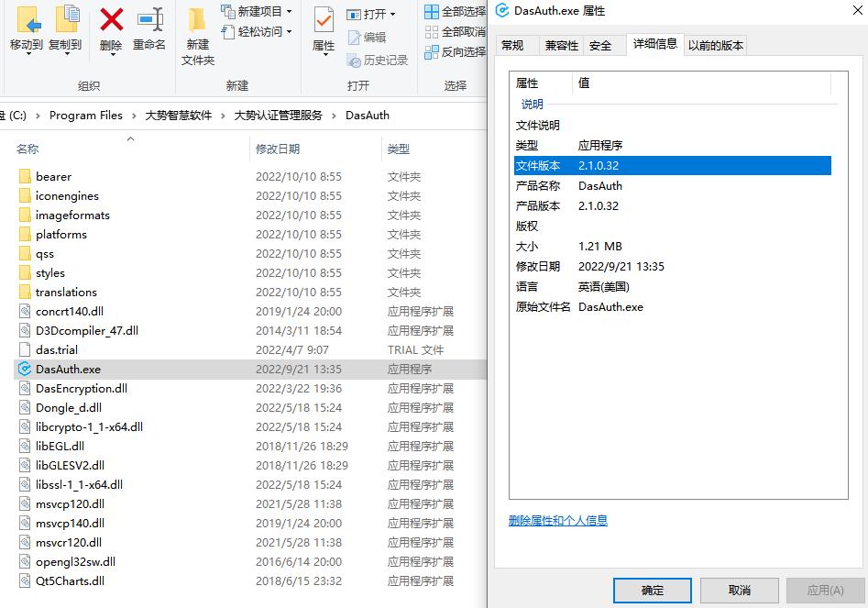Select the libGLESV2.dll file icon

pyautogui.click(x=25, y=465)
